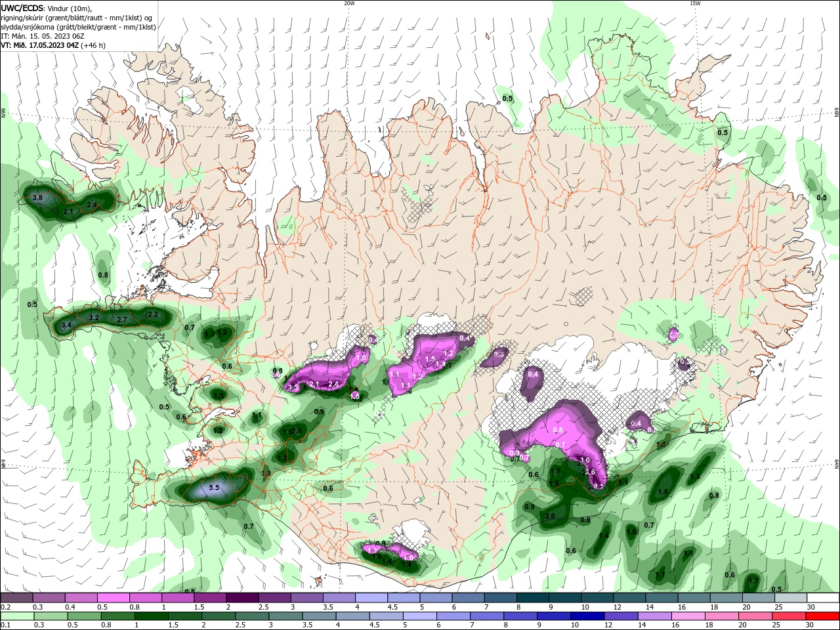Click the light green 0.3 swatch in bottom legend row

click(50, 616)
